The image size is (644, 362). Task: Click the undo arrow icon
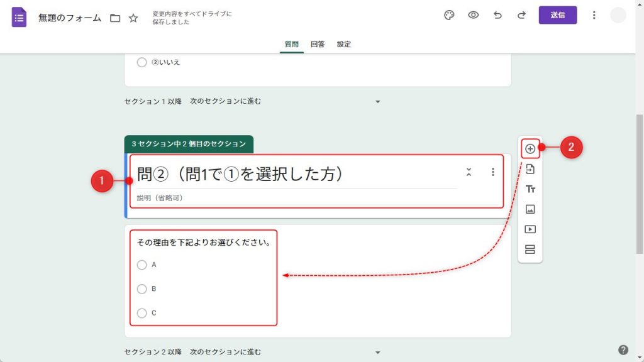click(x=497, y=15)
